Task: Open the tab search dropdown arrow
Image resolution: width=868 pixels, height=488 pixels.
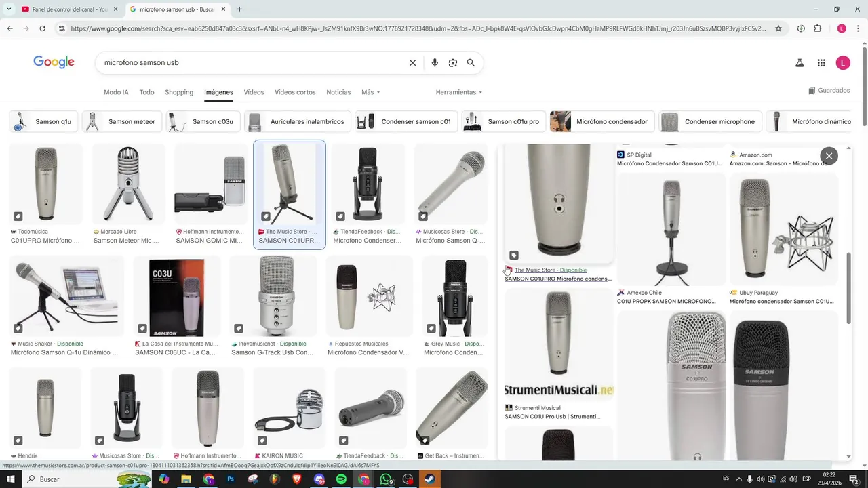Action: [9, 9]
